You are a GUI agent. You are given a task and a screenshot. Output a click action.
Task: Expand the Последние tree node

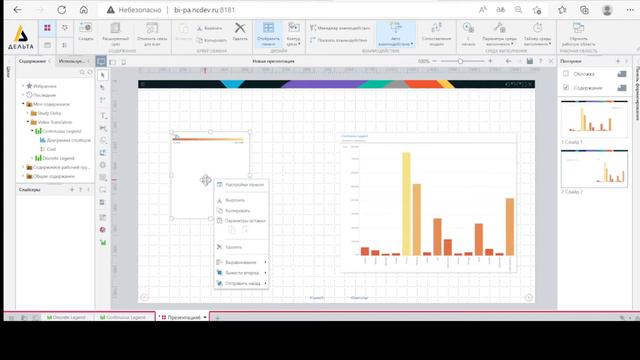23,95
